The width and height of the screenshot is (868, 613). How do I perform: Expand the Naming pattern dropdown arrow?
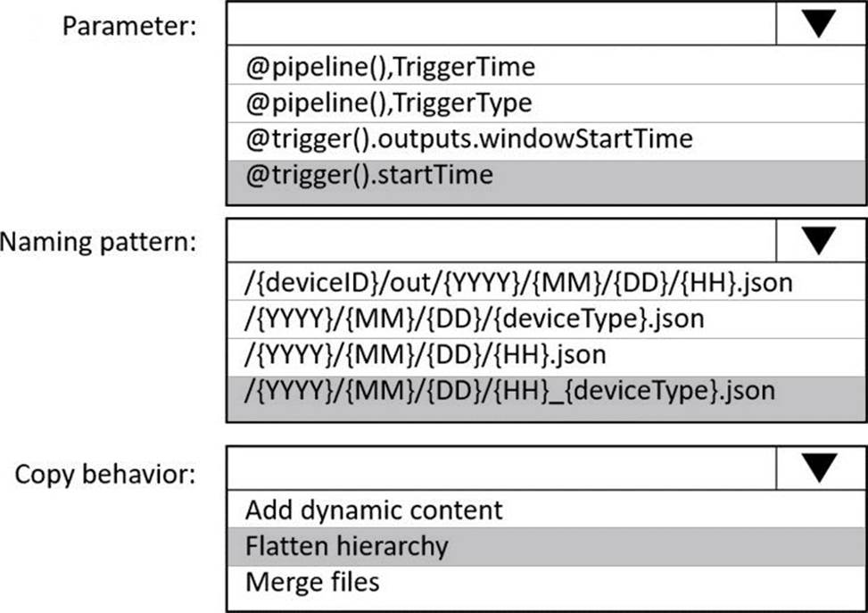[818, 240]
